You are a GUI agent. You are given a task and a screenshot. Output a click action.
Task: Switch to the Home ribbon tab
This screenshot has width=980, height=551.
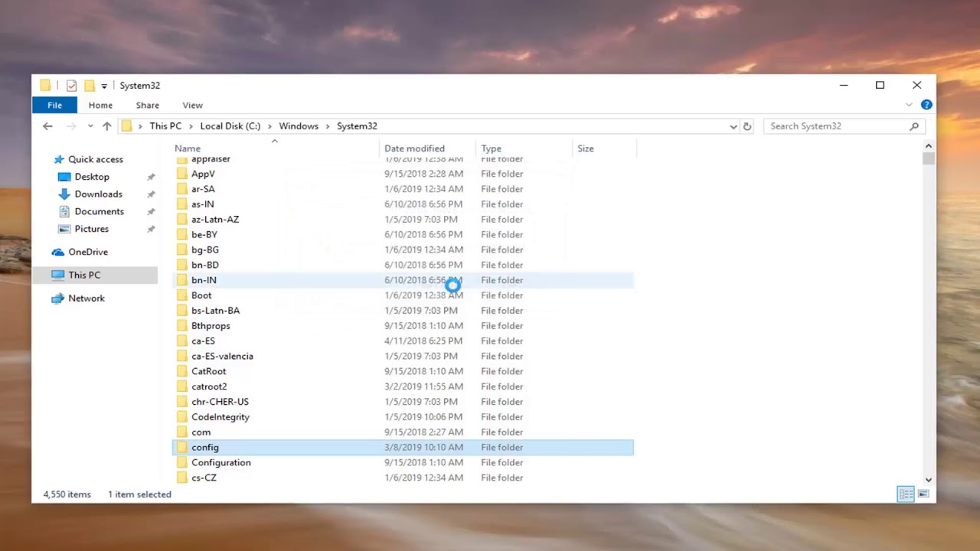(100, 105)
